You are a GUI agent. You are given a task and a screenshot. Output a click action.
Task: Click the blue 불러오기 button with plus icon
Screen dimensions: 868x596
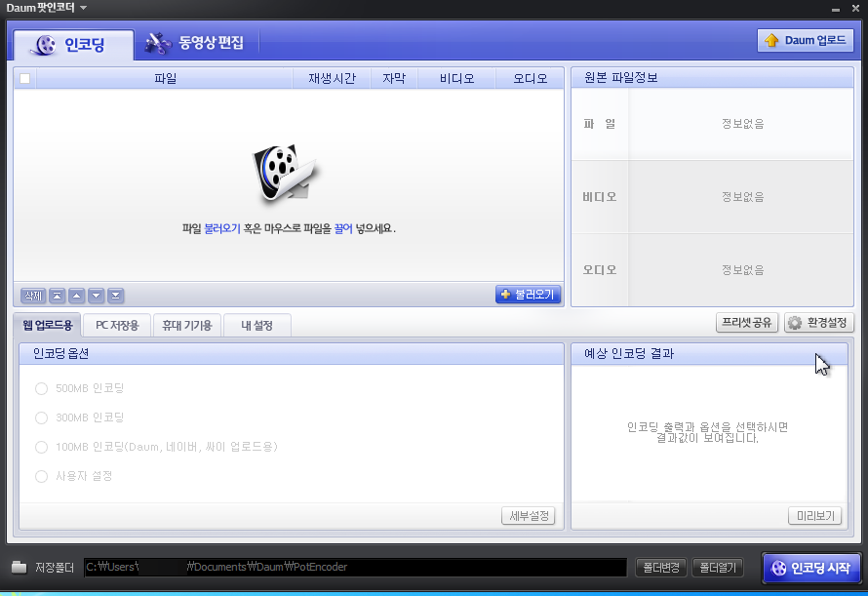coord(528,295)
